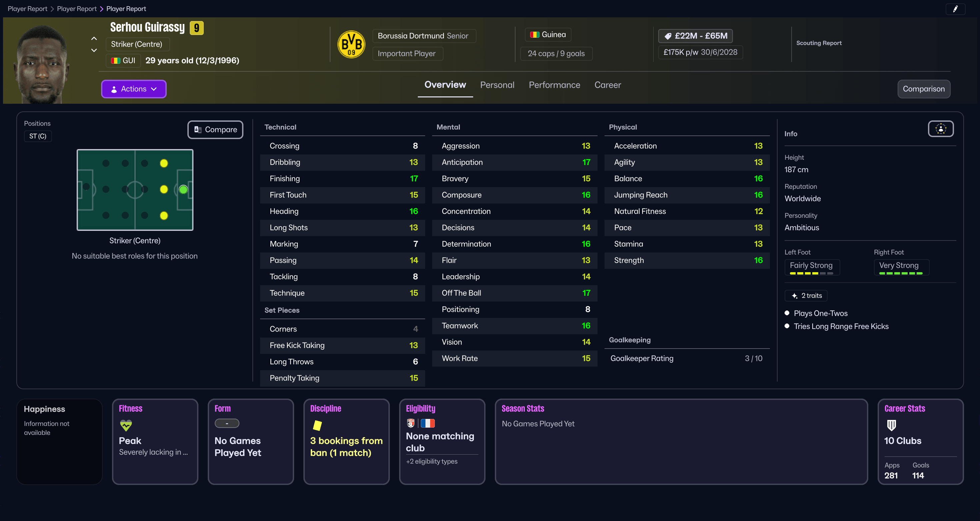Viewport: 980px width, 521px height.
Task: Click the shield icon in Career Stats
Action: pyautogui.click(x=892, y=426)
